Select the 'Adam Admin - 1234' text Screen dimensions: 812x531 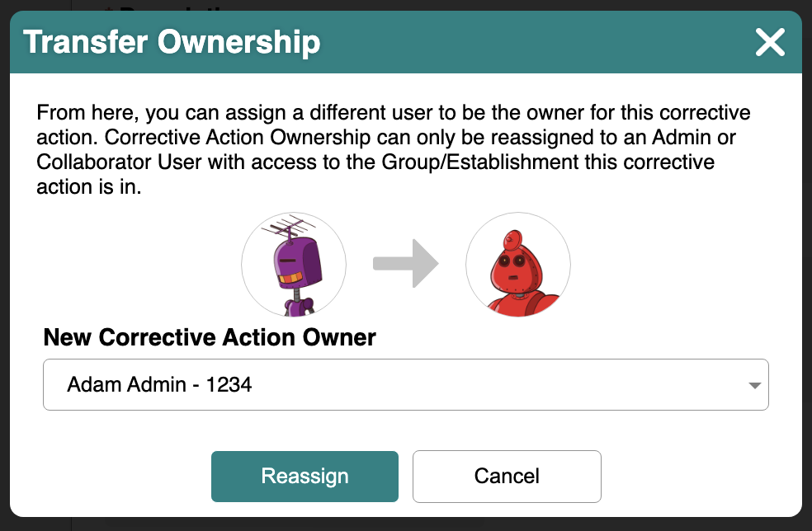pyautogui.click(x=159, y=384)
